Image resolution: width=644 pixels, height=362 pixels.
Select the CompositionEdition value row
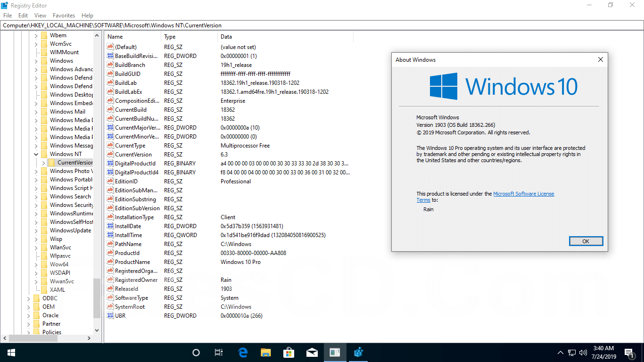click(x=229, y=101)
